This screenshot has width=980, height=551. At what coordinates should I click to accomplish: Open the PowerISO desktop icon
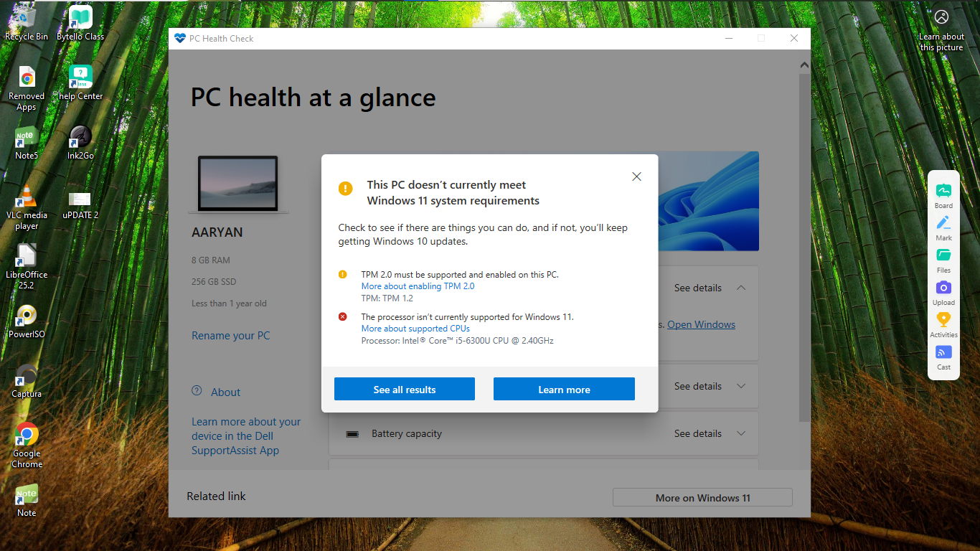click(x=27, y=321)
